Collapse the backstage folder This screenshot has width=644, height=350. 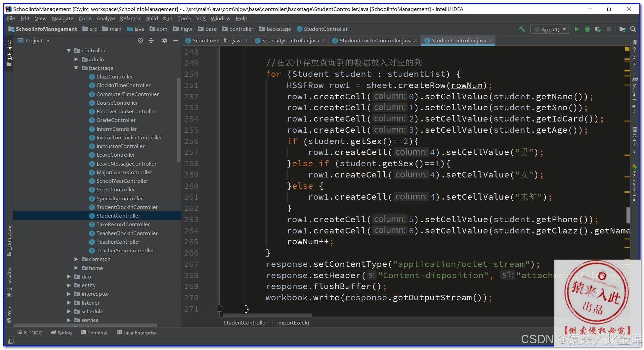tap(76, 68)
